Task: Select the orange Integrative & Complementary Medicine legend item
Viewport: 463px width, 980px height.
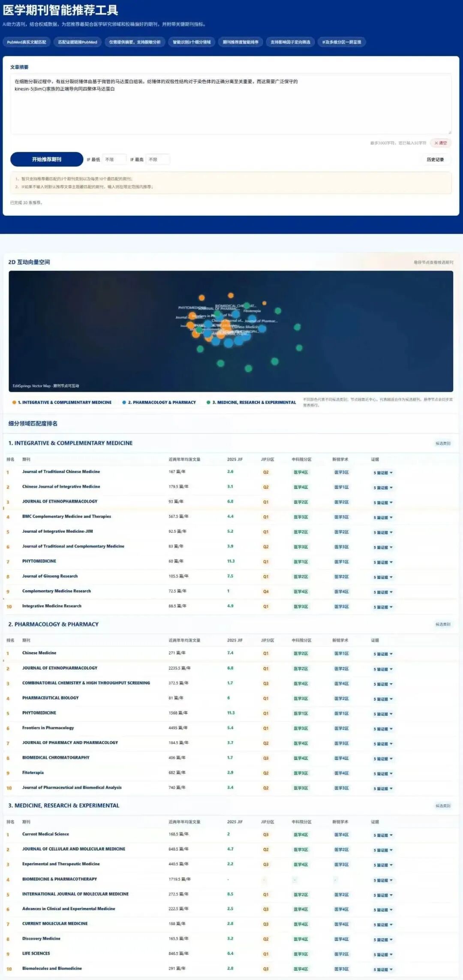Action: pos(62,402)
